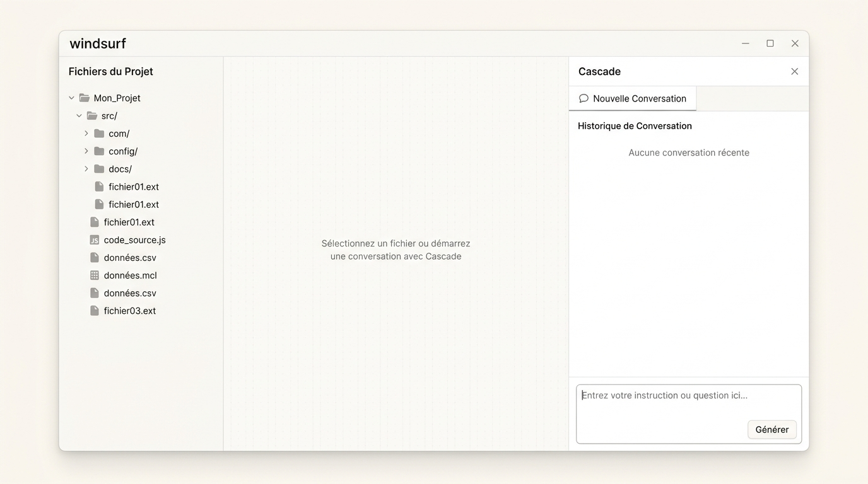
Task: Click the Aucune conversation récente message
Action: [689, 153]
